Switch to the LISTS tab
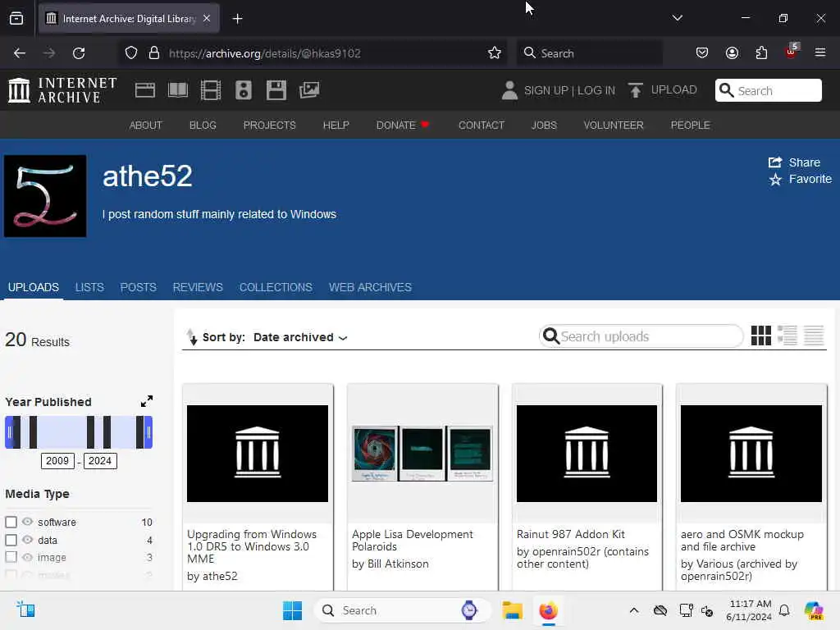 pyautogui.click(x=89, y=287)
